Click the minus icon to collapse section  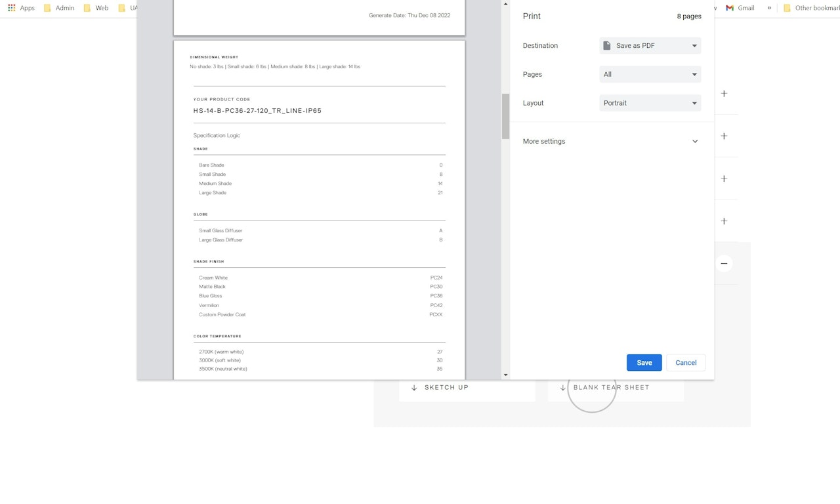(x=724, y=264)
